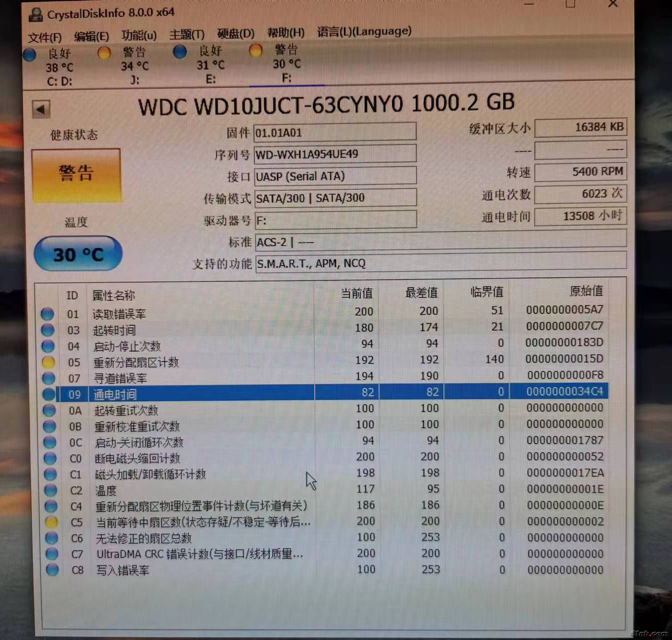This screenshot has height=640, width=672.
Task: Click the interface field UASP (Serial ATA)
Action: (335, 176)
